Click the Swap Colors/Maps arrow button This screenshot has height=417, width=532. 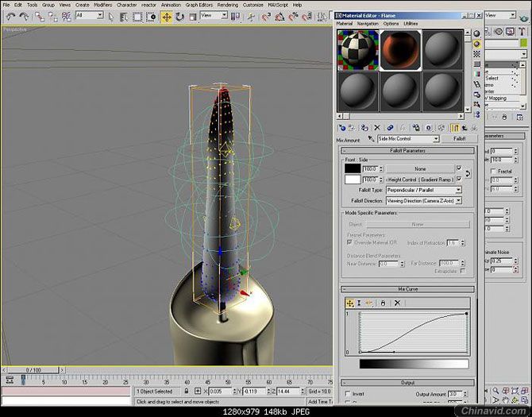tap(468, 174)
